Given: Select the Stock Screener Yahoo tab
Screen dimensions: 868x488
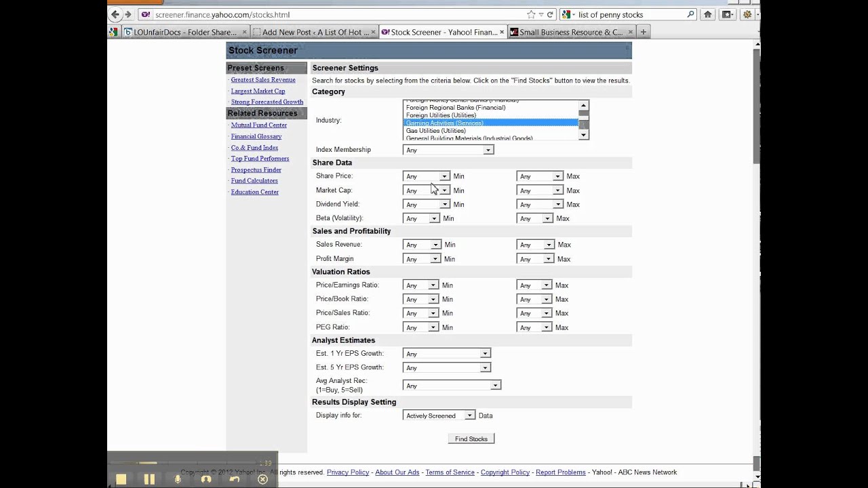Looking at the screenshot, I should 443,32.
